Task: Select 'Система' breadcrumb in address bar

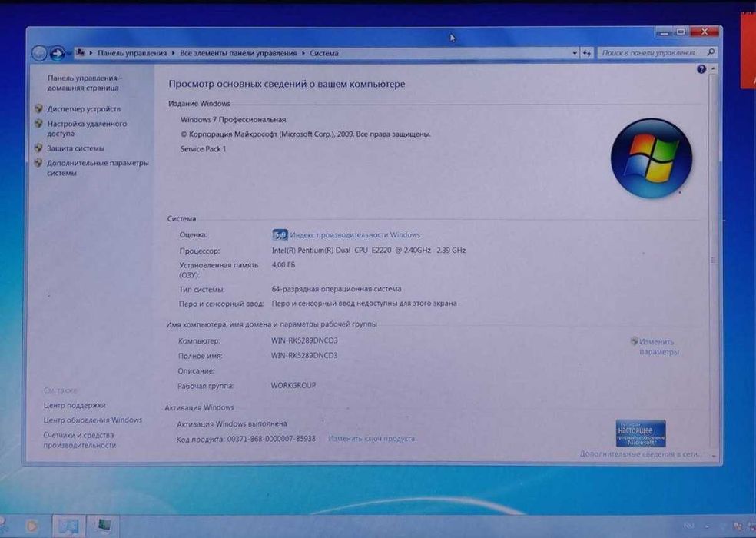Action: coord(324,53)
